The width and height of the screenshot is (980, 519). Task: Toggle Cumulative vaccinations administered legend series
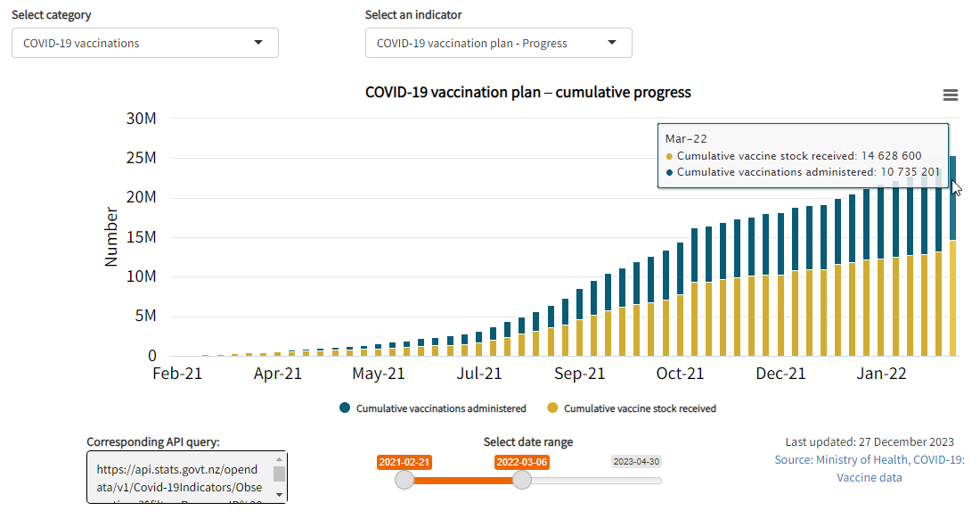pyautogui.click(x=441, y=408)
